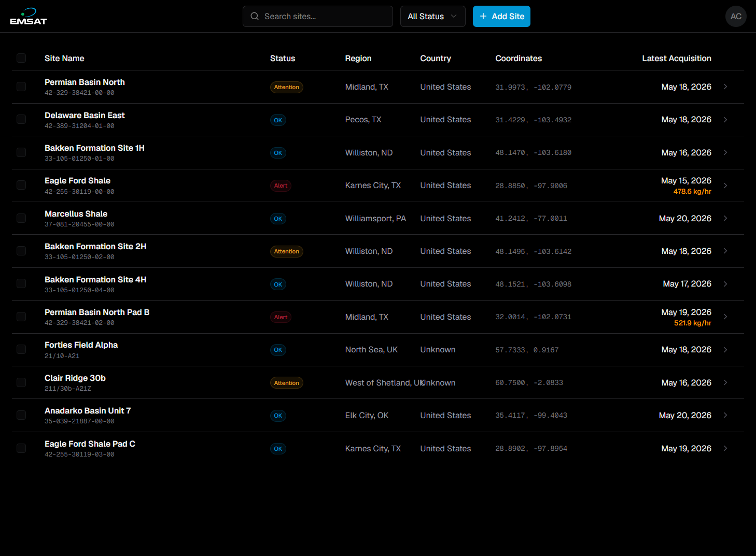Check the Forties Field Alpha checkbox

(21, 349)
